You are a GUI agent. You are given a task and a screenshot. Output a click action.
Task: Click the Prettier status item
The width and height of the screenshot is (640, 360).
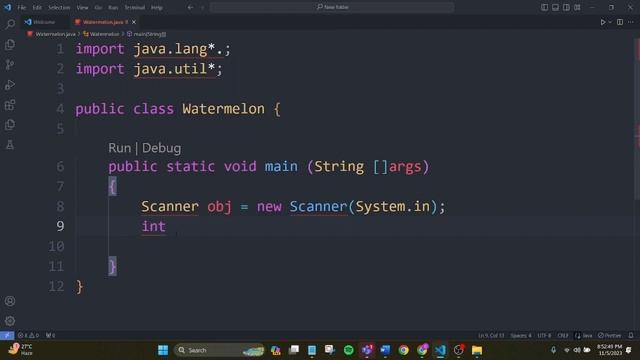tap(609, 336)
